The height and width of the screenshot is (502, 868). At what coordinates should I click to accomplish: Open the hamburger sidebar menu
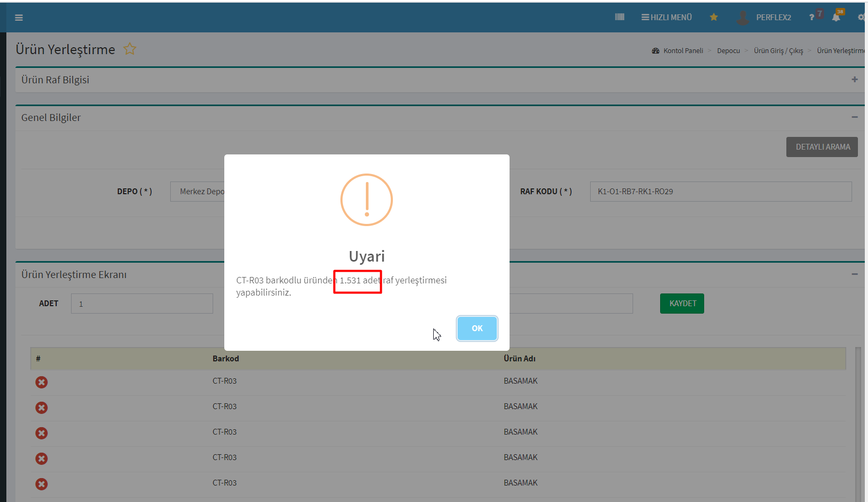(19, 18)
